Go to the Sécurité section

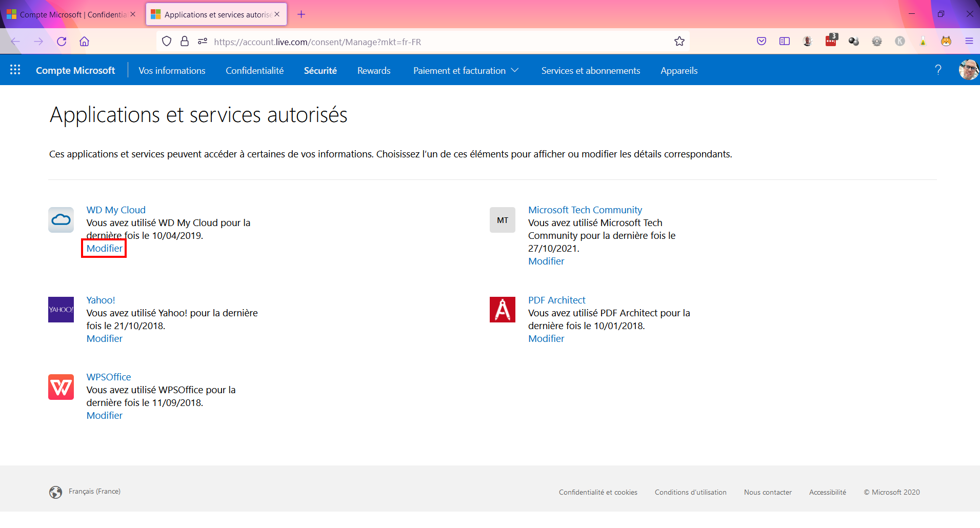pos(321,71)
